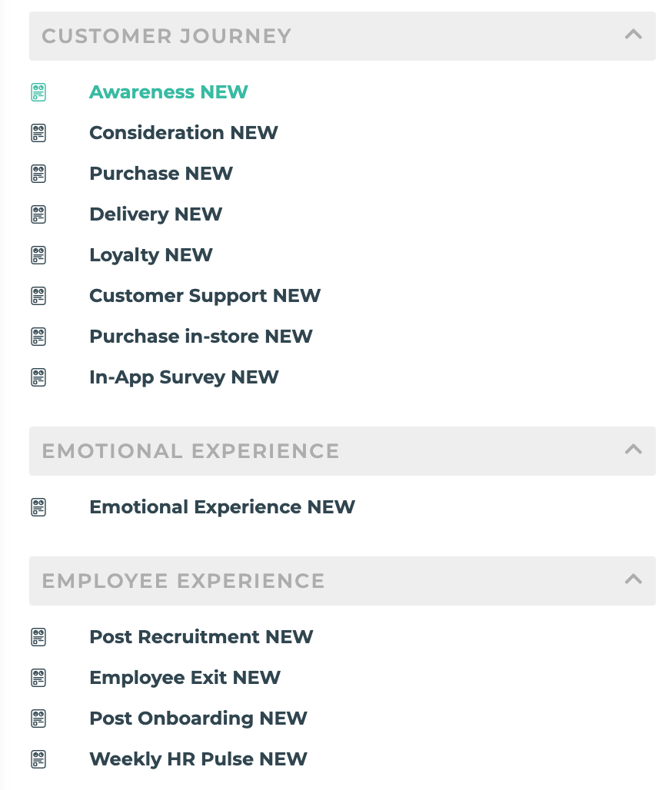Image resolution: width=672 pixels, height=790 pixels.
Task: Click the icon beside Emotional Experience NEW
Action: pyautogui.click(x=38, y=507)
